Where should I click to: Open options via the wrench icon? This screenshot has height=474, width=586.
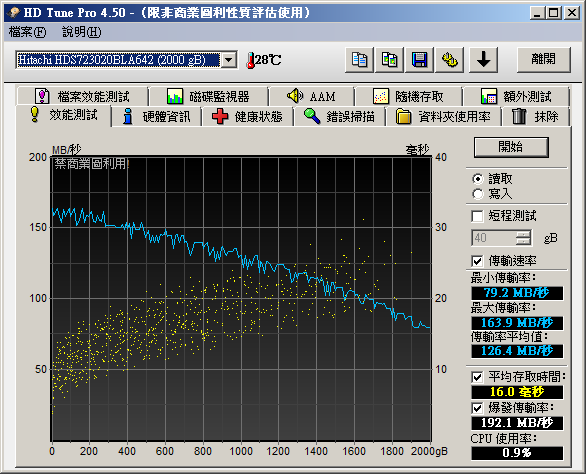[x=449, y=60]
